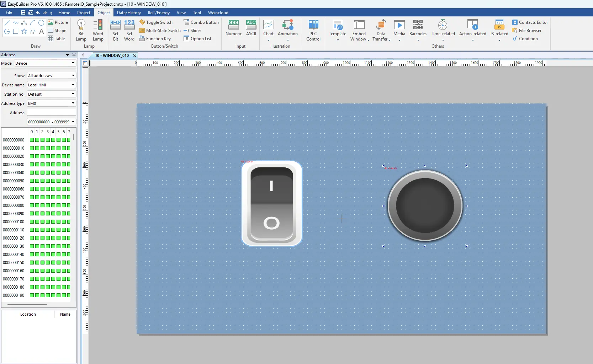Screen dimensions: 593x364
Task: Toggle a bit in address row 0000000000
Action: click(31, 140)
